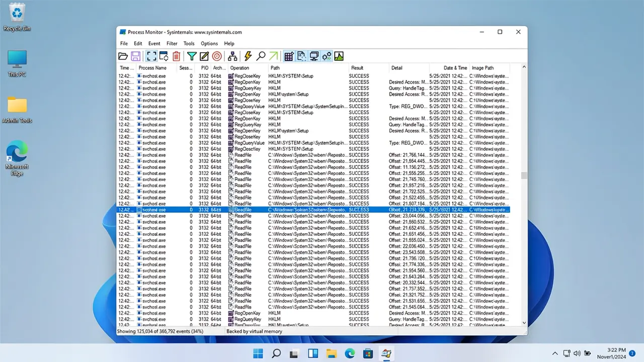
Task: Click the vertical scrollbar thumb in the event list
Action: (x=524, y=175)
